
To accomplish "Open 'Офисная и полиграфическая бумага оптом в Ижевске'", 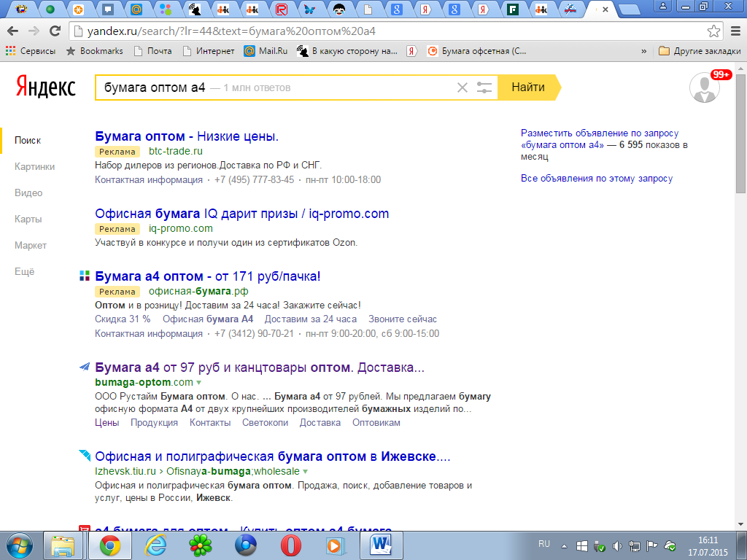I will pos(273,456).
